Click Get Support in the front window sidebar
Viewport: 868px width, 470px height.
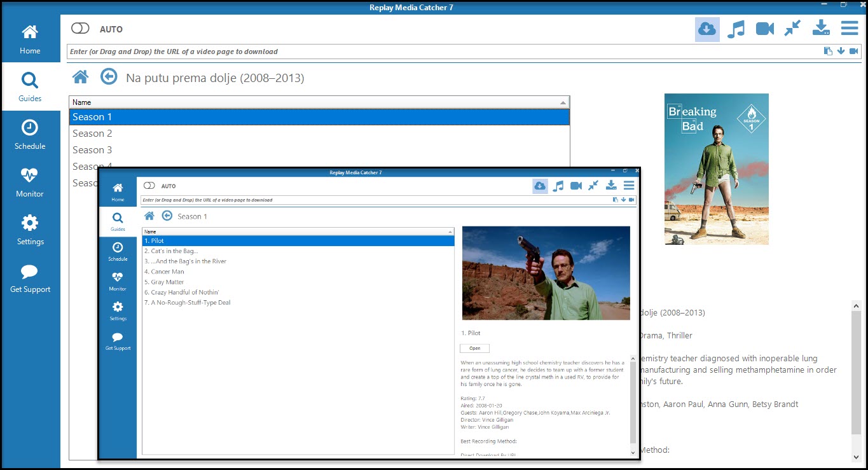pyautogui.click(x=118, y=341)
